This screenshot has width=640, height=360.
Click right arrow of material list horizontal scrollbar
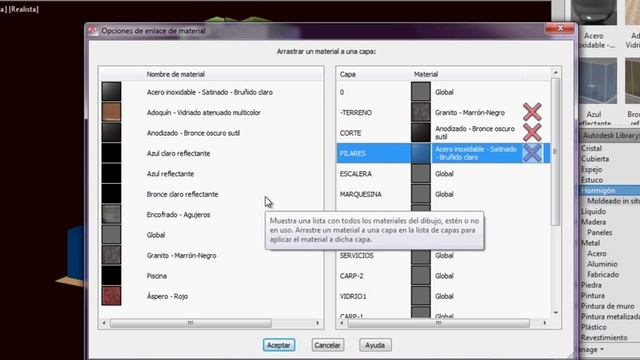pyautogui.click(x=318, y=323)
